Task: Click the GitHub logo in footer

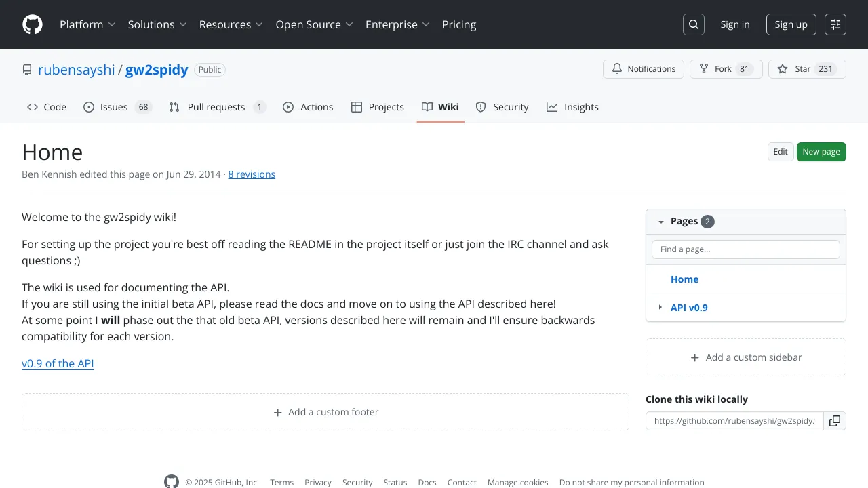Action: pyautogui.click(x=172, y=482)
